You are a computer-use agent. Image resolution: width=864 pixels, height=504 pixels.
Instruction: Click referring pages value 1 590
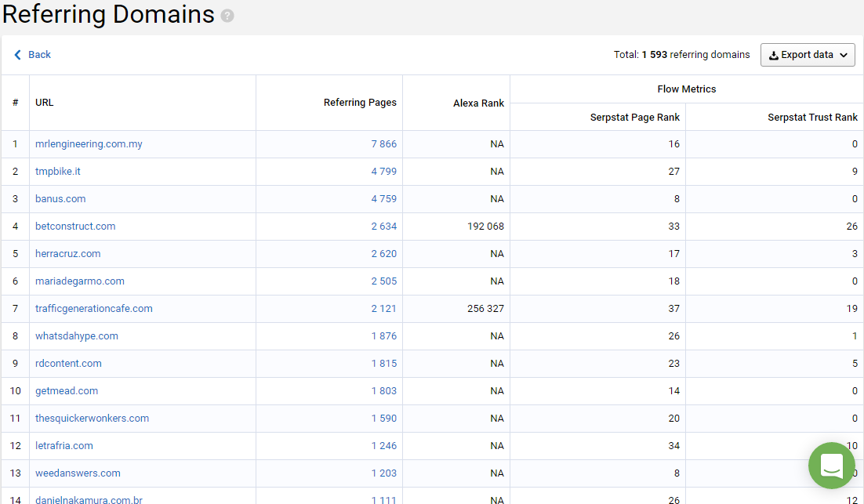pos(383,418)
